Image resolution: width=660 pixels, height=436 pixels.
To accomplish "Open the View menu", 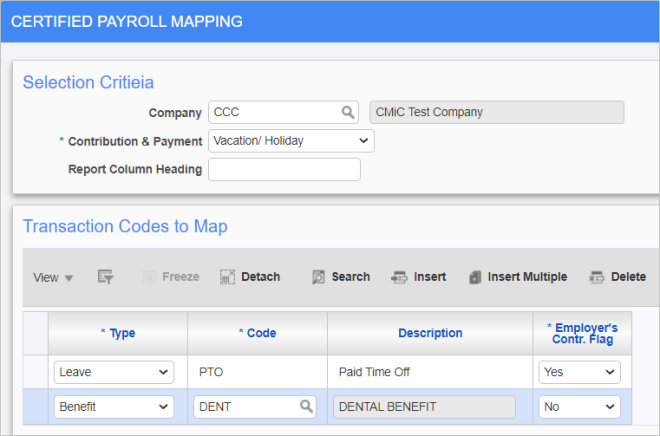I will point(53,277).
